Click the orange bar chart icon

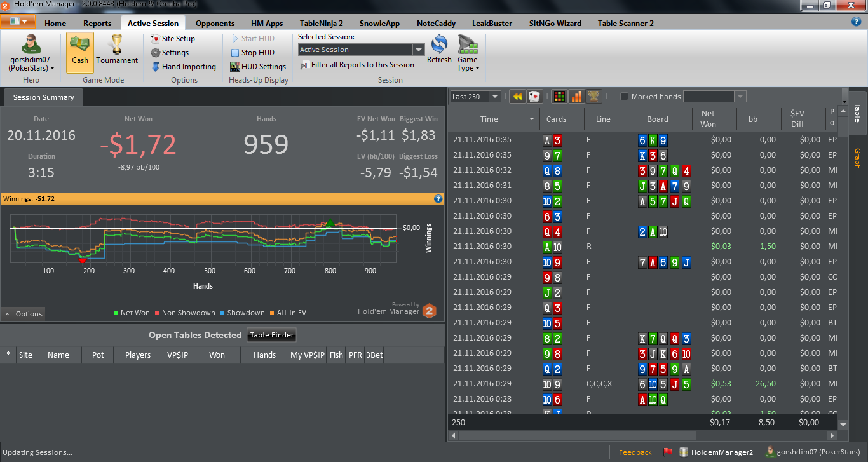coord(576,97)
